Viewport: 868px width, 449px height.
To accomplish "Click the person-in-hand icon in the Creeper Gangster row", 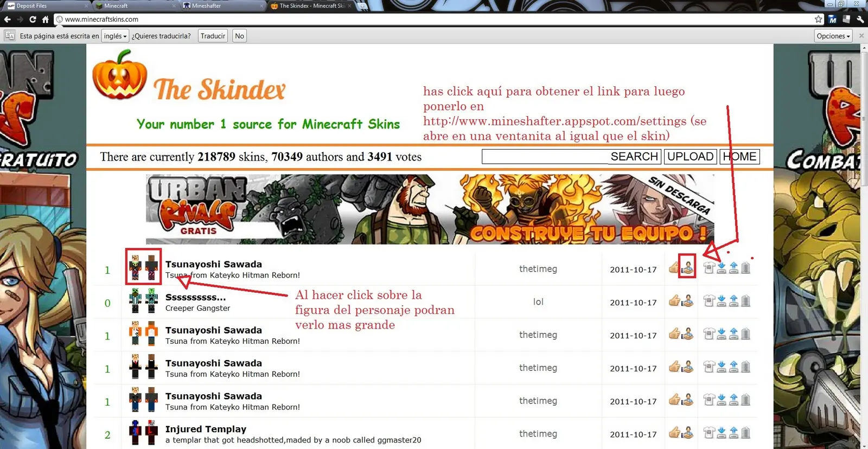I will [x=687, y=300].
